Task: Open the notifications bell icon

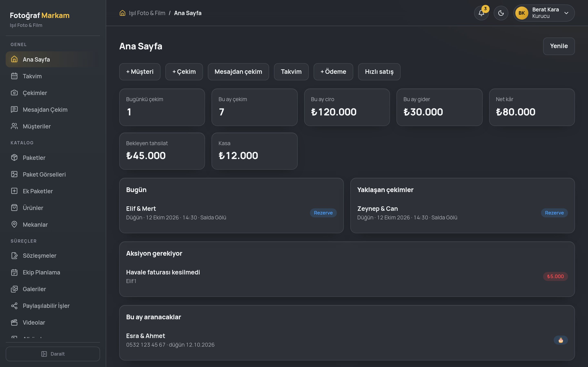Action: click(481, 13)
